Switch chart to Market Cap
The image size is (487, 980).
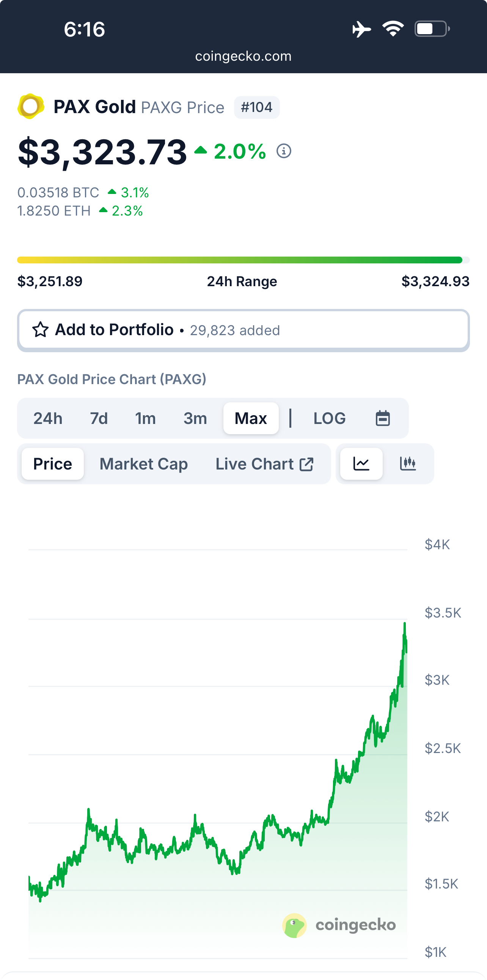click(x=144, y=464)
